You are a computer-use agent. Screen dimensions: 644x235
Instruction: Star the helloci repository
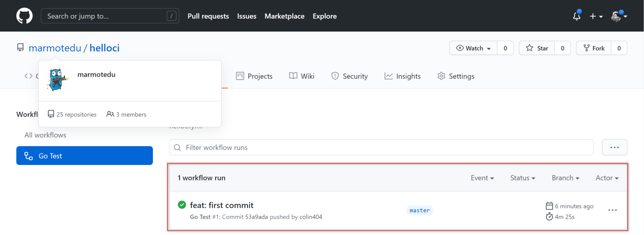point(537,48)
